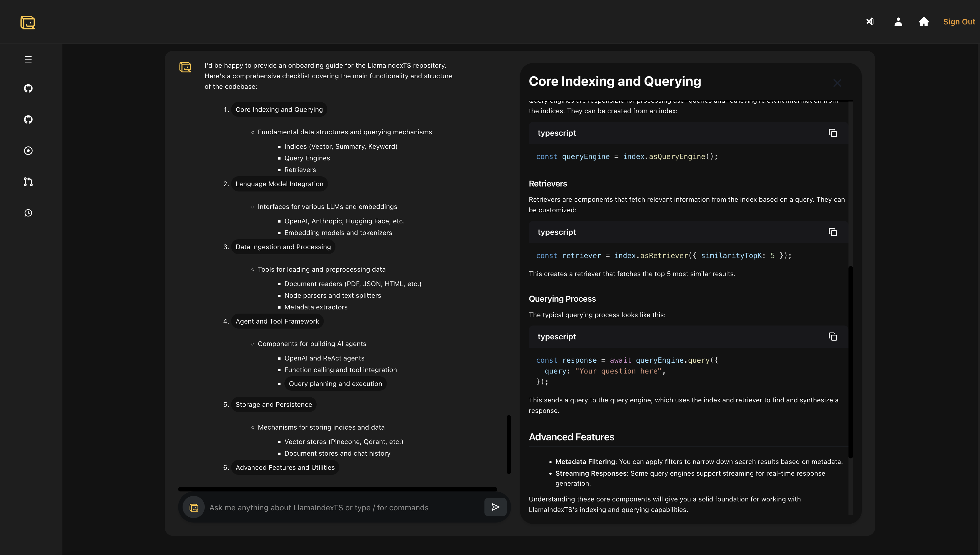
Task: Click 'Embedding models and tokenizers' text
Action: 338,233
